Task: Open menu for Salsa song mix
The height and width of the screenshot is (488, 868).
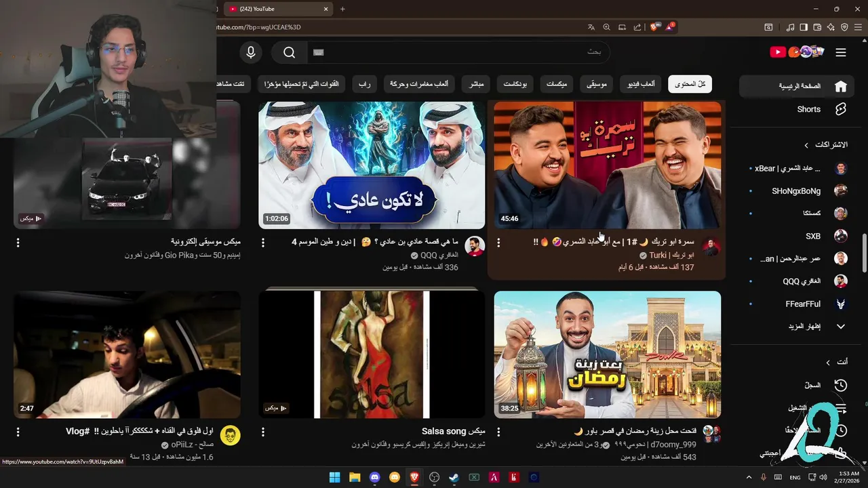Action: coord(263,432)
